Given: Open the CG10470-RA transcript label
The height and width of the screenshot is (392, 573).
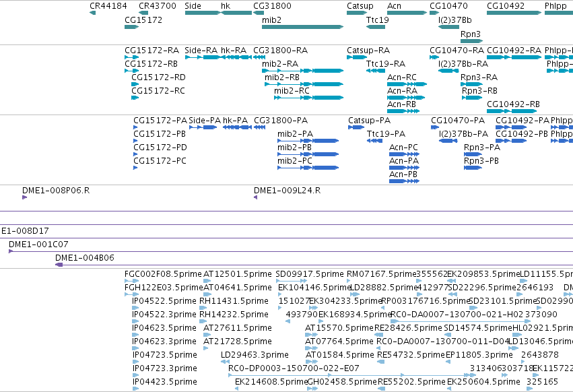Looking at the screenshot, I should [x=457, y=51].
